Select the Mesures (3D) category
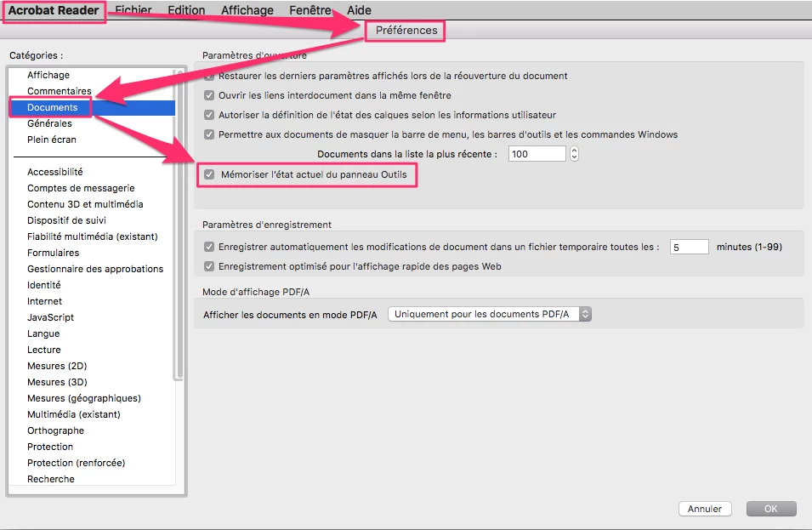812x530 pixels. (57, 382)
